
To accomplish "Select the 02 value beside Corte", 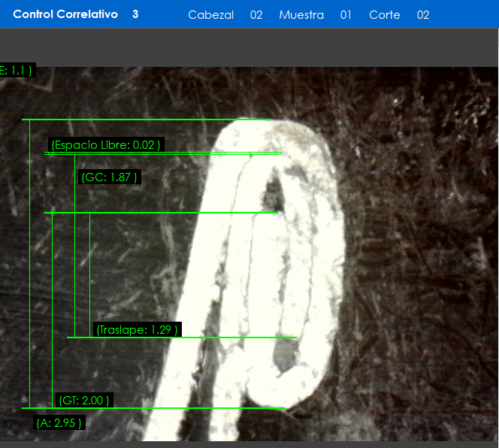I will pos(423,15).
